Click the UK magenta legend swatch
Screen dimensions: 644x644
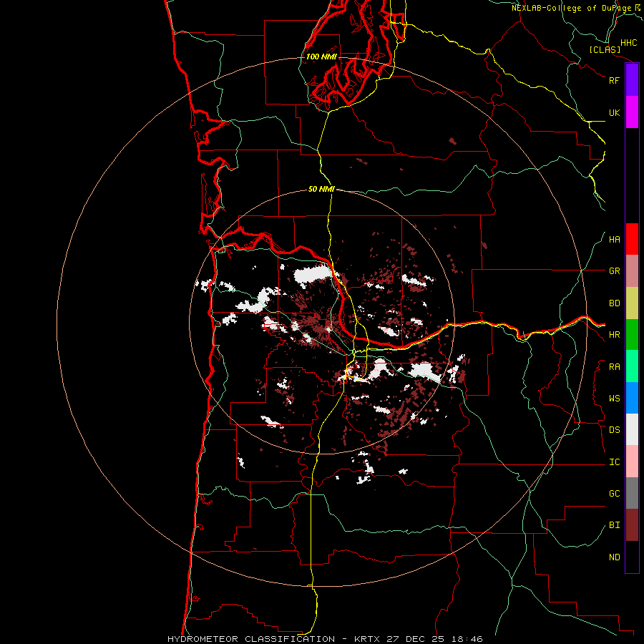(632, 112)
